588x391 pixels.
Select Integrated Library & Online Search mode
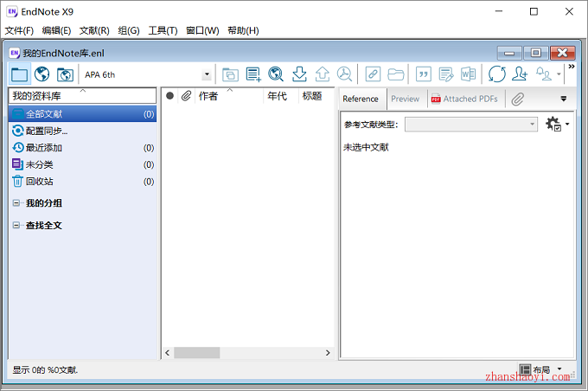point(65,74)
